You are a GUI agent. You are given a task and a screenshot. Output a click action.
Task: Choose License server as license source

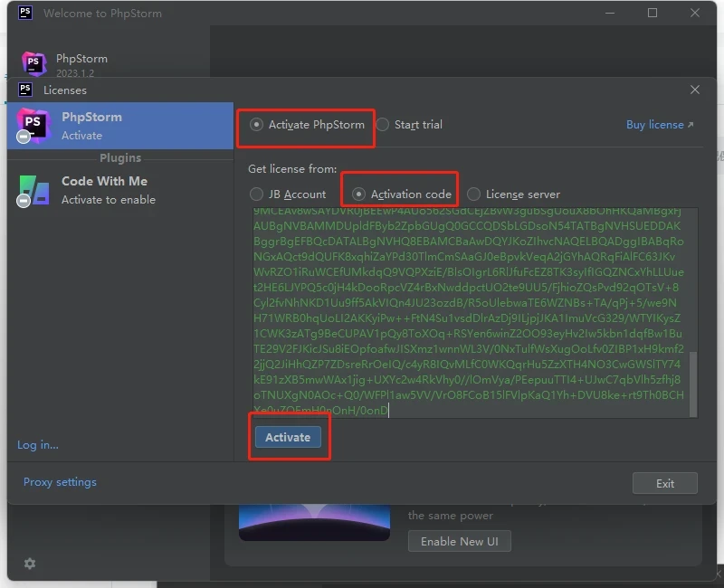[474, 194]
